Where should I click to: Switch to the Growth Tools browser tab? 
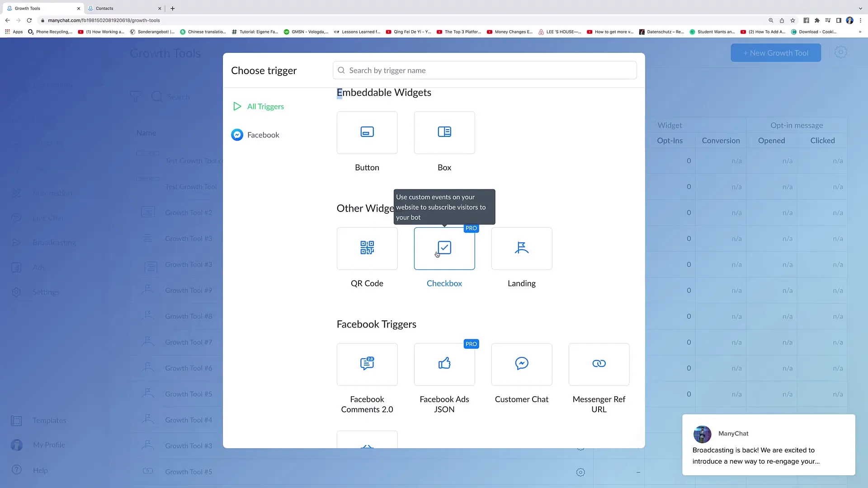pos(43,8)
